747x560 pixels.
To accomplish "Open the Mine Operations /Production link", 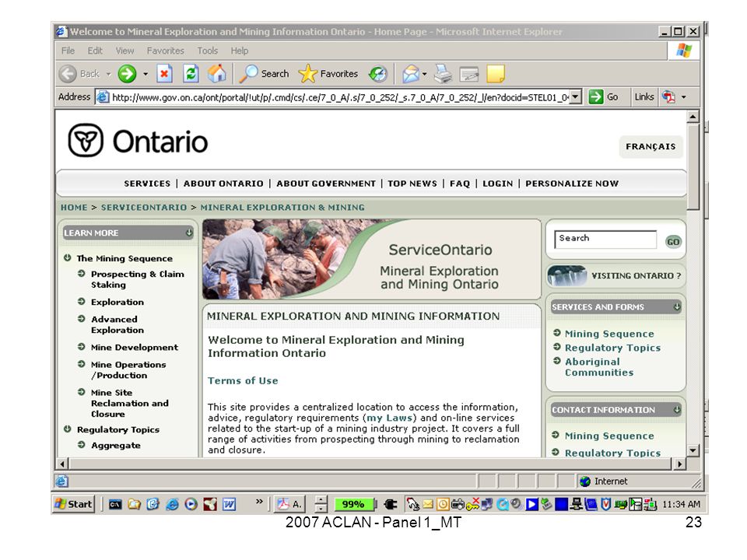I will click(128, 370).
